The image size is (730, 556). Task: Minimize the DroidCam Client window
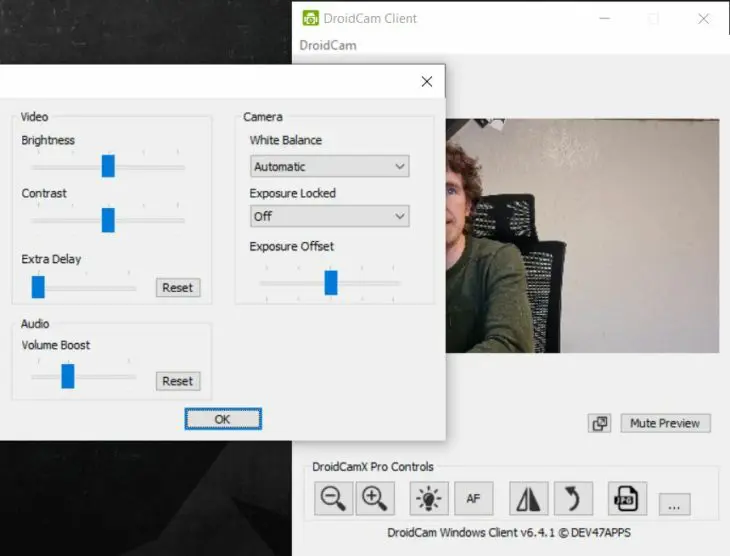(x=605, y=18)
